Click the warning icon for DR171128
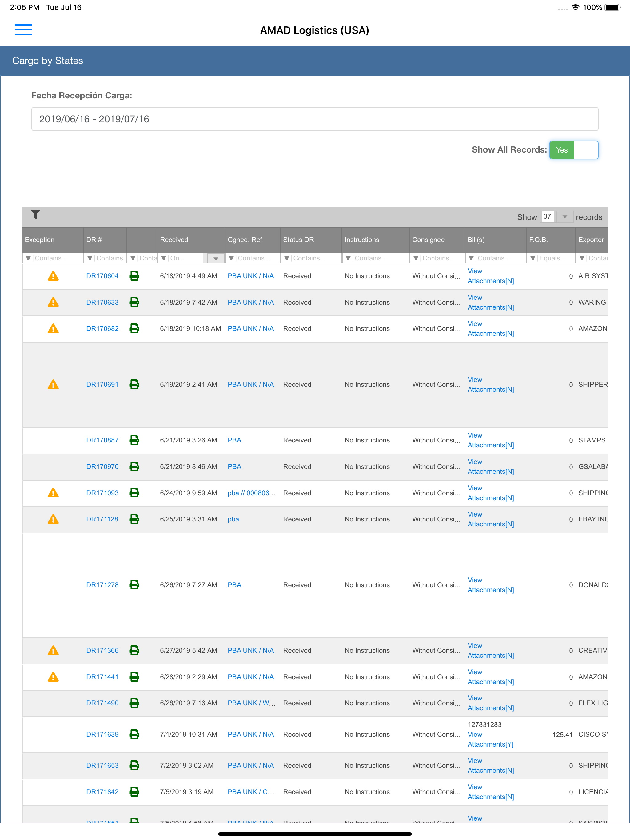 point(53,519)
